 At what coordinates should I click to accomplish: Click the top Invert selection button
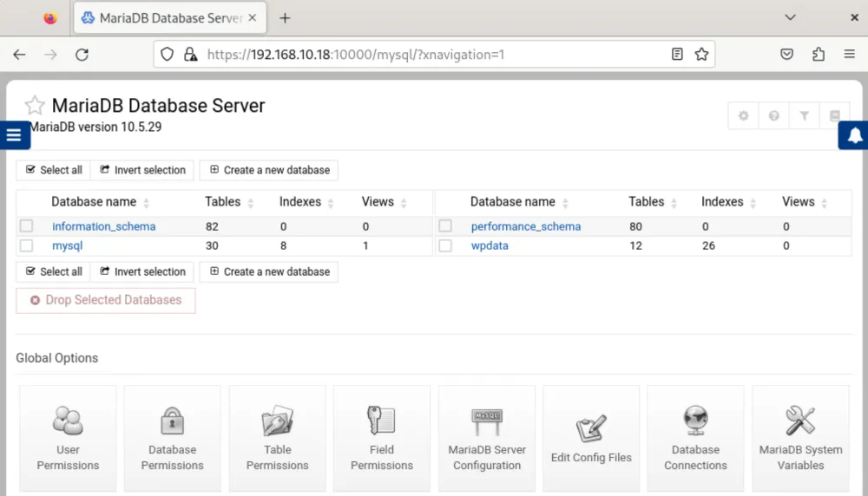click(142, 170)
